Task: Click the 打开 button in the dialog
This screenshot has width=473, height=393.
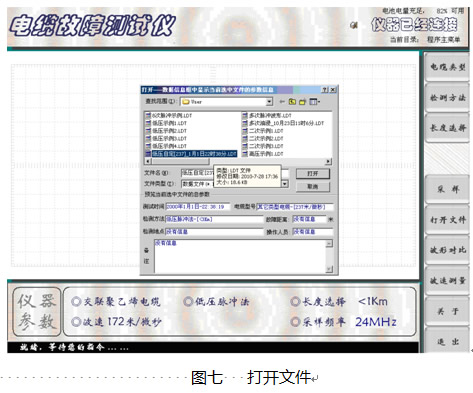Action: pyautogui.click(x=313, y=174)
